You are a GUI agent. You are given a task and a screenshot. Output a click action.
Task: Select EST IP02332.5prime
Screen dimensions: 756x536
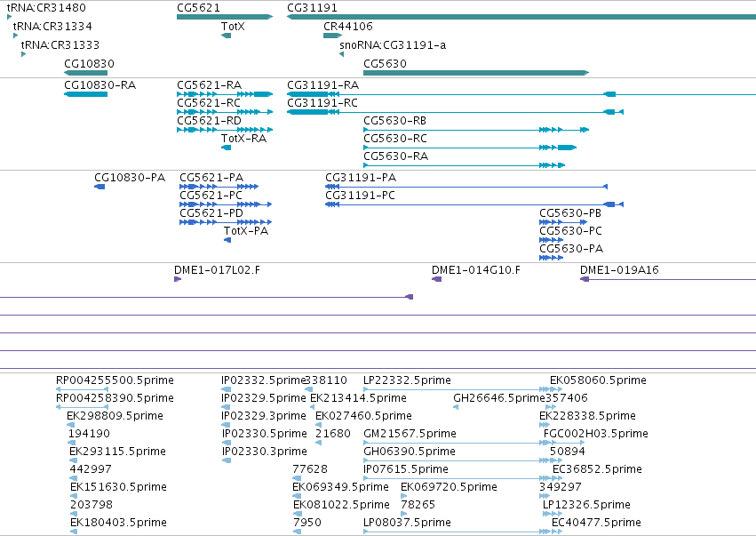pos(226,389)
